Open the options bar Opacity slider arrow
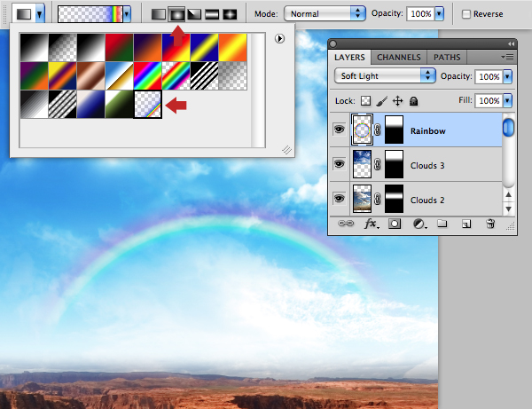Viewport: 532px width, 409px height. coord(439,14)
